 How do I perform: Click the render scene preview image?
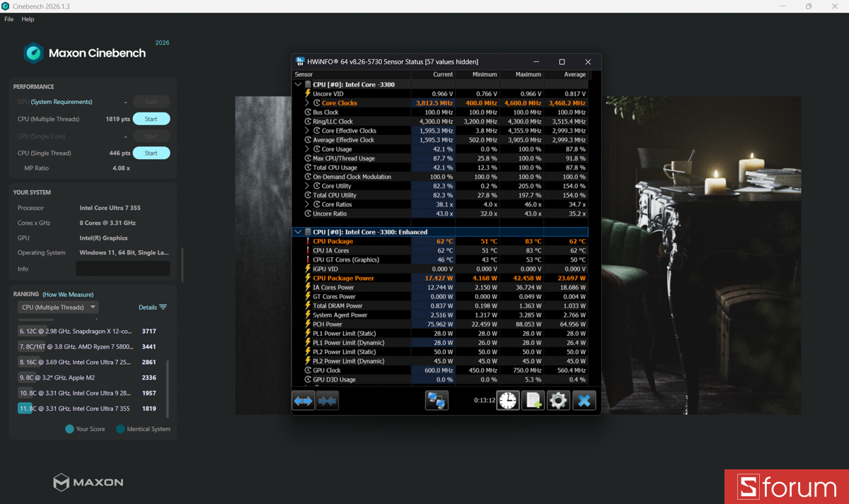pos(700,255)
